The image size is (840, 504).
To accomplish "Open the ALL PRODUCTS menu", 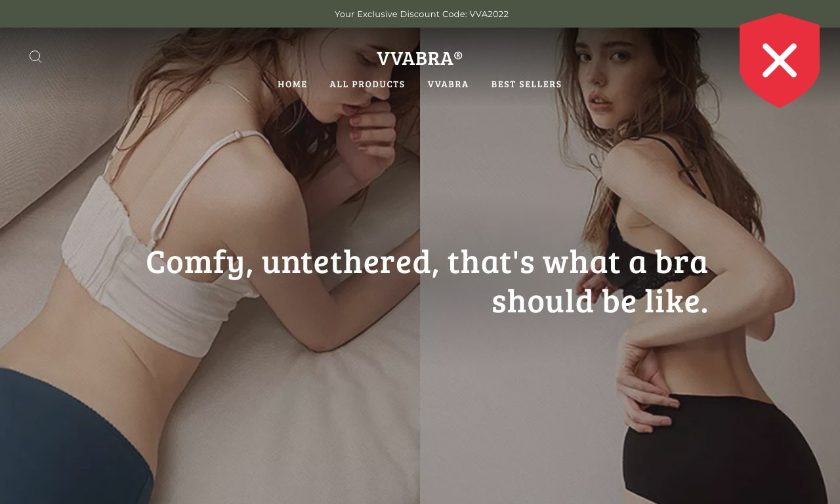I will [x=367, y=84].
